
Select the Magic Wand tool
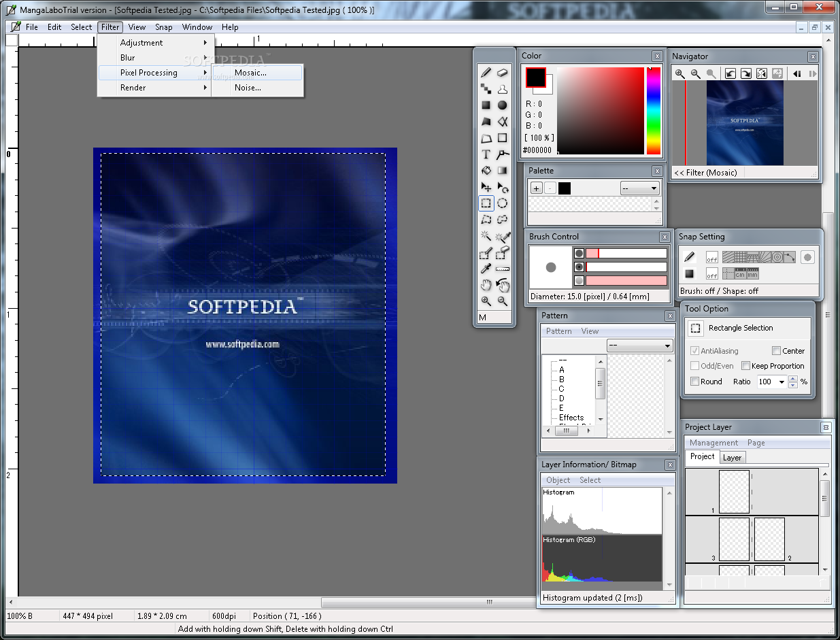click(x=486, y=236)
